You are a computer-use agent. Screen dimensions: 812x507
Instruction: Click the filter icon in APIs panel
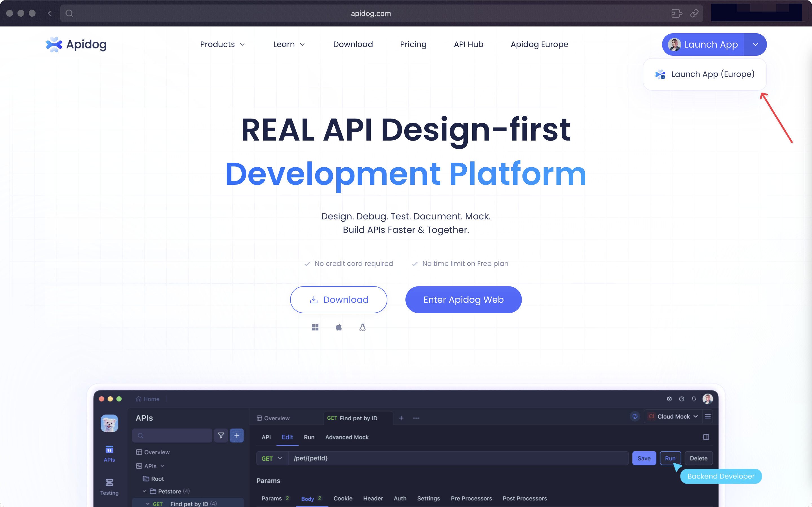point(221,435)
